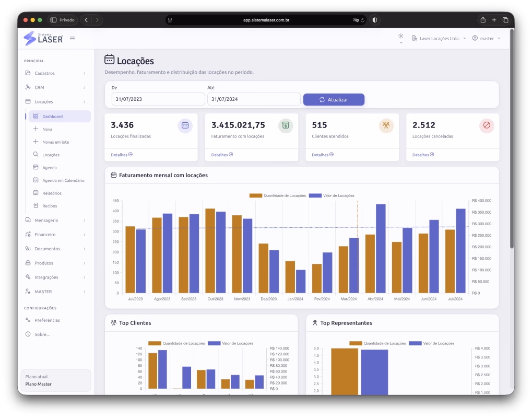
Task: Open the Laser Locações Ltda. company dropdown
Action: tap(439, 39)
